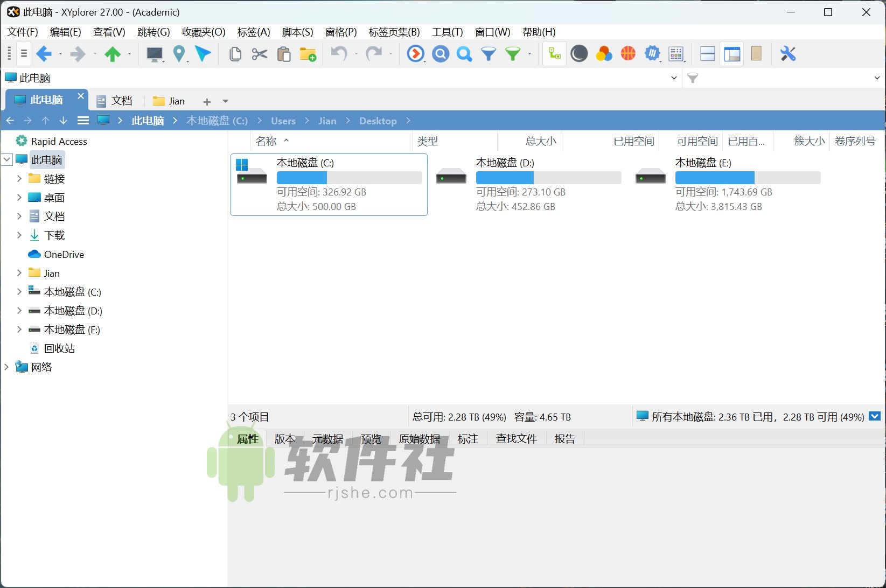Open the address bar dropdown arrow

click(x=674, y=78)
